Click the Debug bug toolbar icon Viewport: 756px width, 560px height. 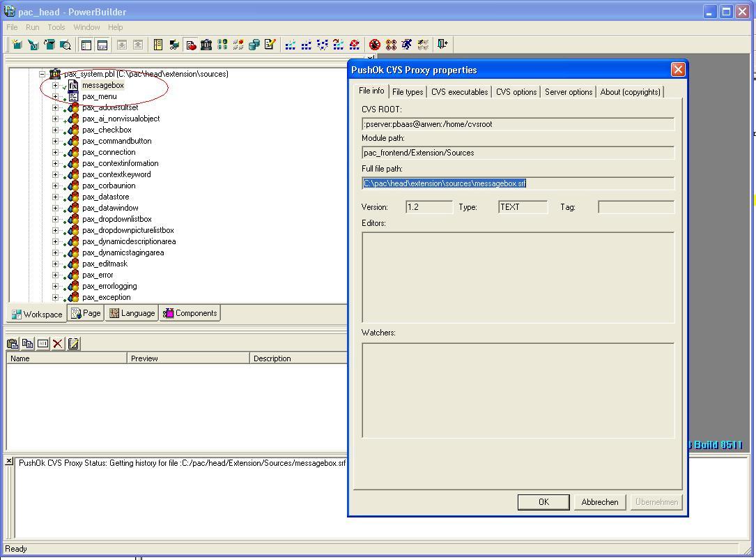click(x=375, y=45)
